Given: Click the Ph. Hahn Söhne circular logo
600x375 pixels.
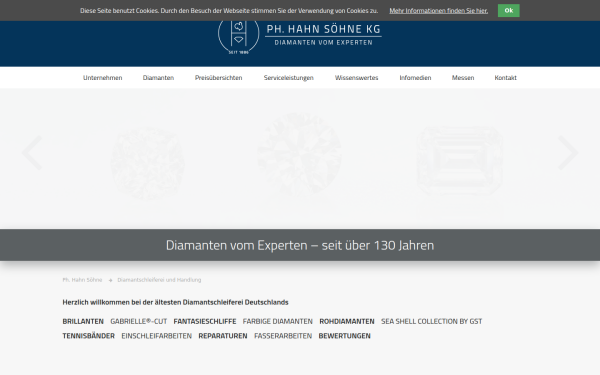Looking at the screenshot, I should point(238,36).
